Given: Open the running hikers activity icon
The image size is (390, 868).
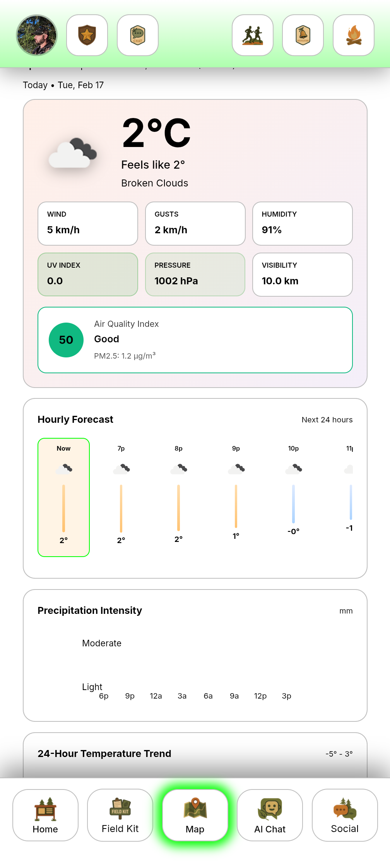Looking at the screenshot, I should point(253,35).
